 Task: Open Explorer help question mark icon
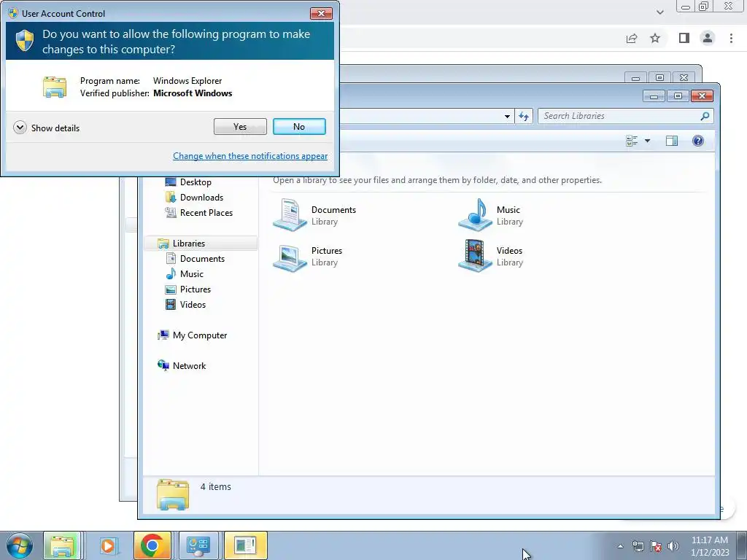[698, 141]
